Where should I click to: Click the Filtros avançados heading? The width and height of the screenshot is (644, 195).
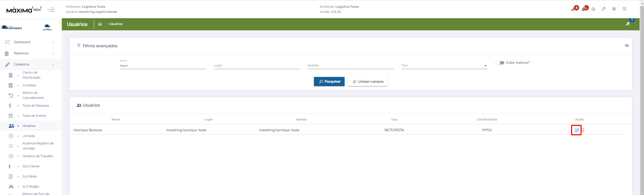coord(100,46)
